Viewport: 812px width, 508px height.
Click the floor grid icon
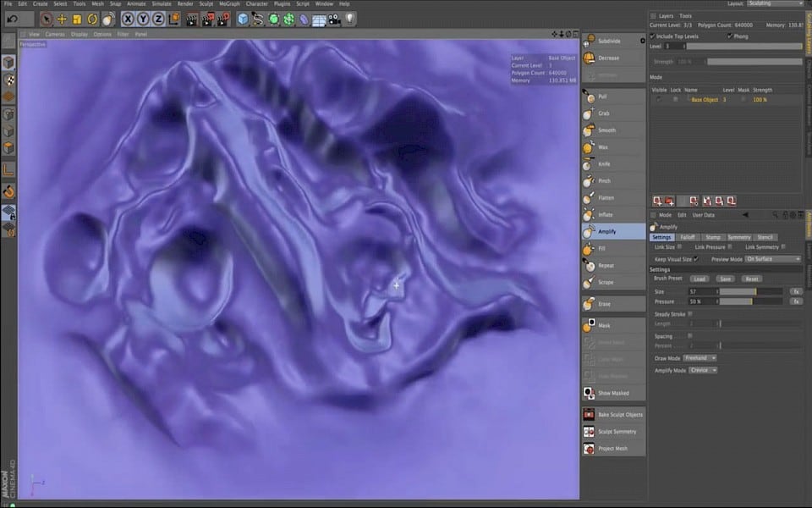coord(319,19)
